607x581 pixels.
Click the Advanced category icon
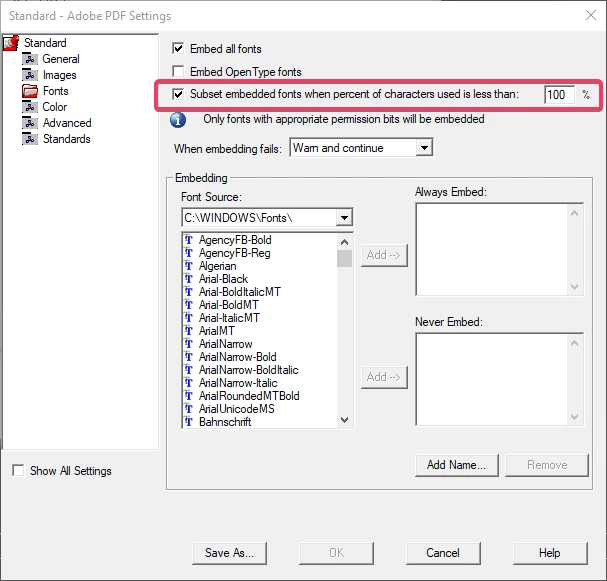(x=30, y=123)
